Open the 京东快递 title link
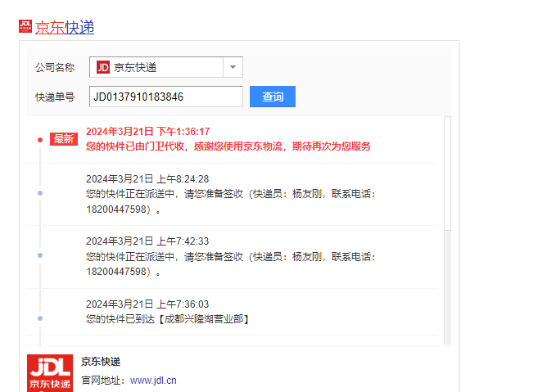Screen dimensions: 547x392 [x=65, y=27]
